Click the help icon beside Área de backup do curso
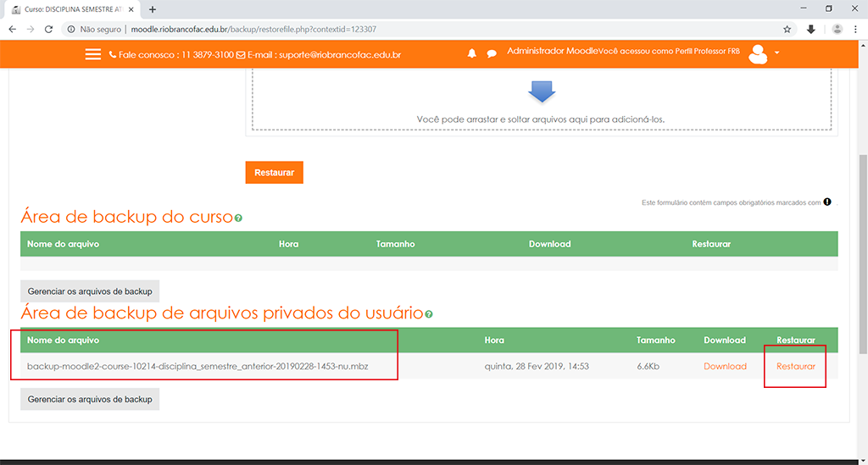 coord(238,218)
